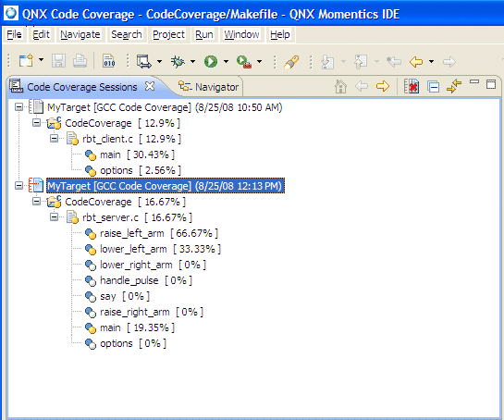Open the Edit menu

point(41,34)
